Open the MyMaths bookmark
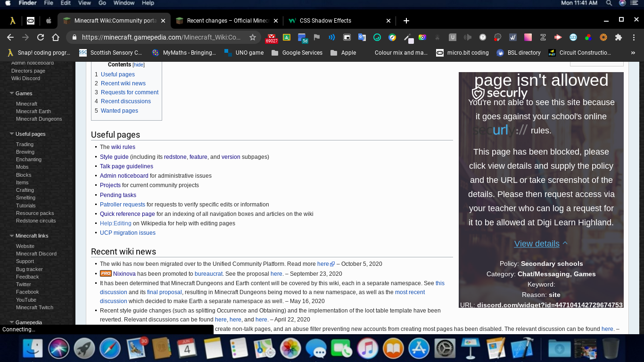This screenshot has height=362, width=644. point(184,53)
